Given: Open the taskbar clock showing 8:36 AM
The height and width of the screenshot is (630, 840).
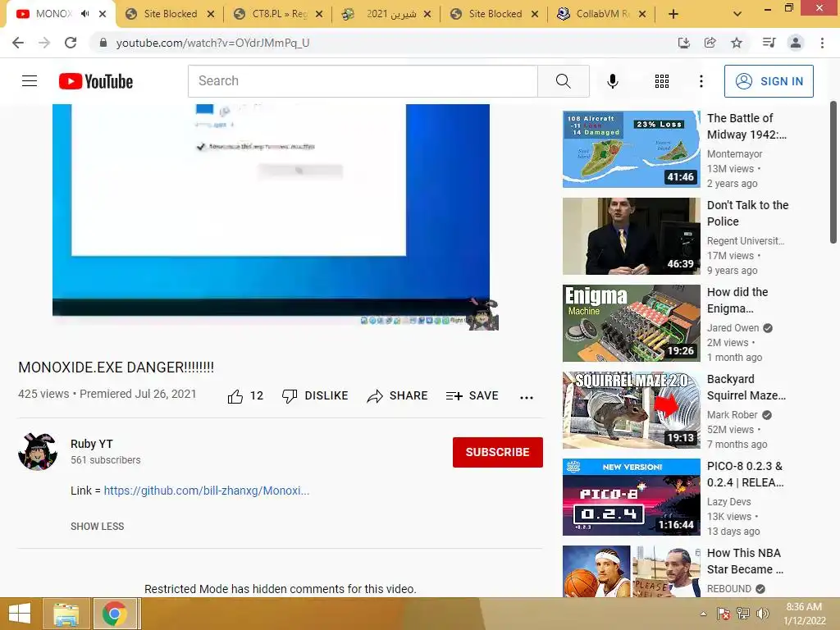Looking at the screenshot, I should (x=804, y=614).
